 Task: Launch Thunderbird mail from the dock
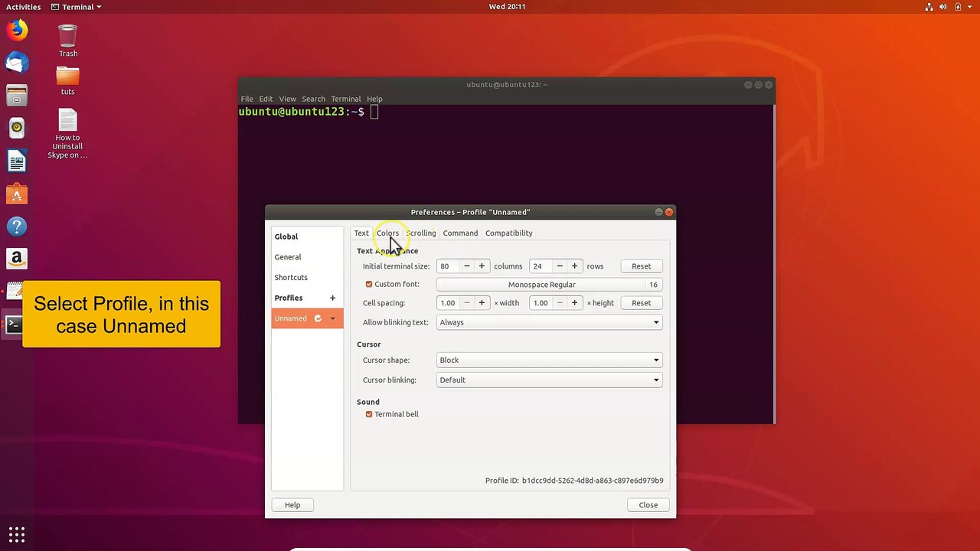point(17,63)
